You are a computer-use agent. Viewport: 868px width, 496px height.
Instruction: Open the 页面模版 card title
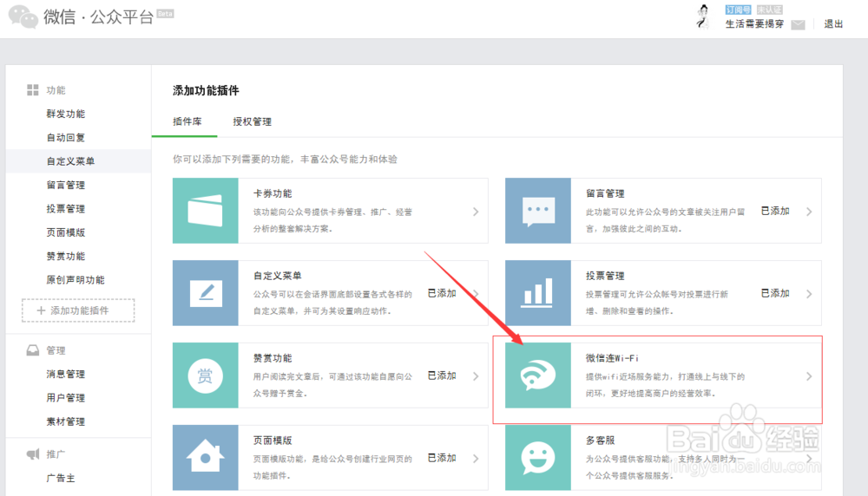click(x=273, y=441)
